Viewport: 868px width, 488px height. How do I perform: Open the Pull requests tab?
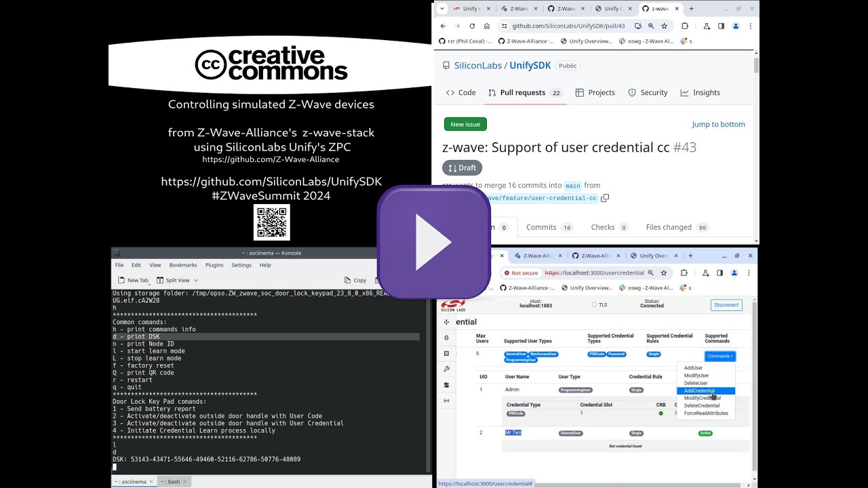pos(525,93)
